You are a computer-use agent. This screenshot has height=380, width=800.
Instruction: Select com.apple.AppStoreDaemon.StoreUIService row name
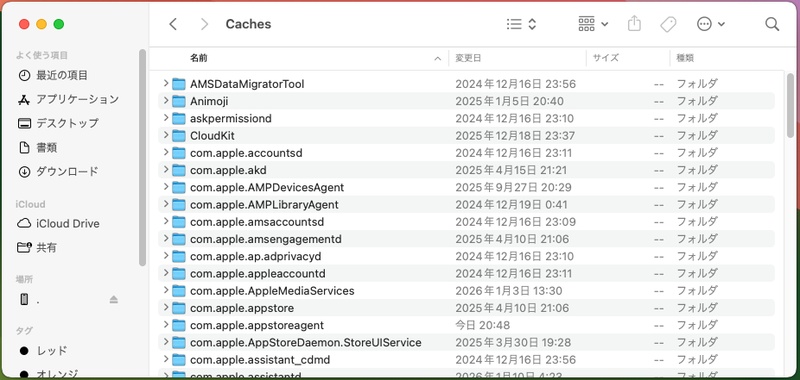pyautogui.click(x=306, y=343)
